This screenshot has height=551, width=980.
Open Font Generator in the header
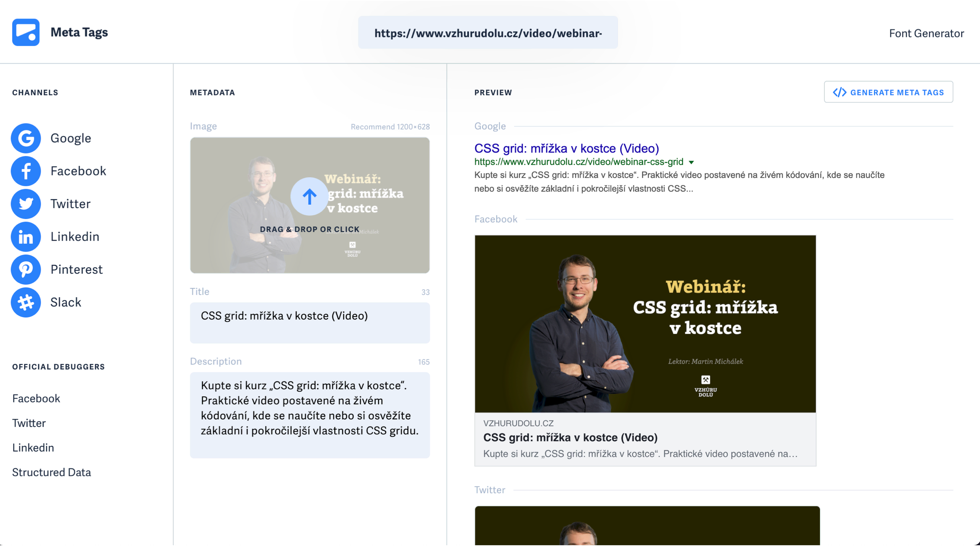[926, 34]
